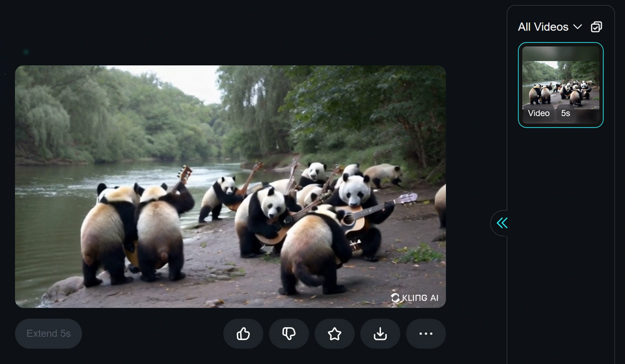Image resolution: width=625 pixels, height=364 pixels.
Task: Download the generated panda video
Action: coord(380,333)
